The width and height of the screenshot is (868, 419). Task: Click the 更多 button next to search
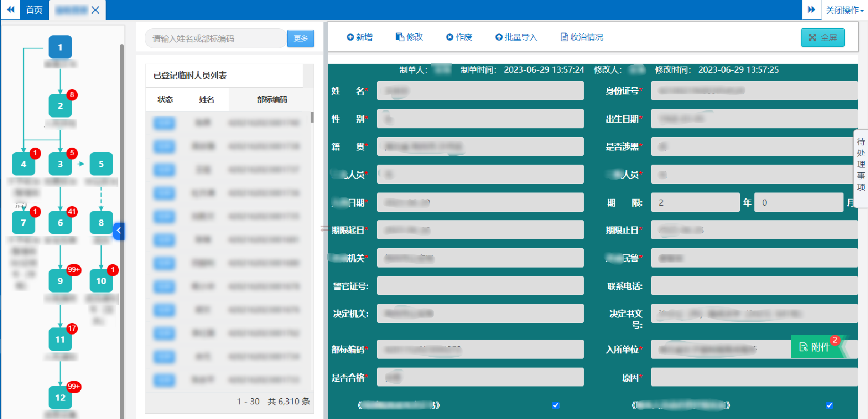tap(300, 38)
